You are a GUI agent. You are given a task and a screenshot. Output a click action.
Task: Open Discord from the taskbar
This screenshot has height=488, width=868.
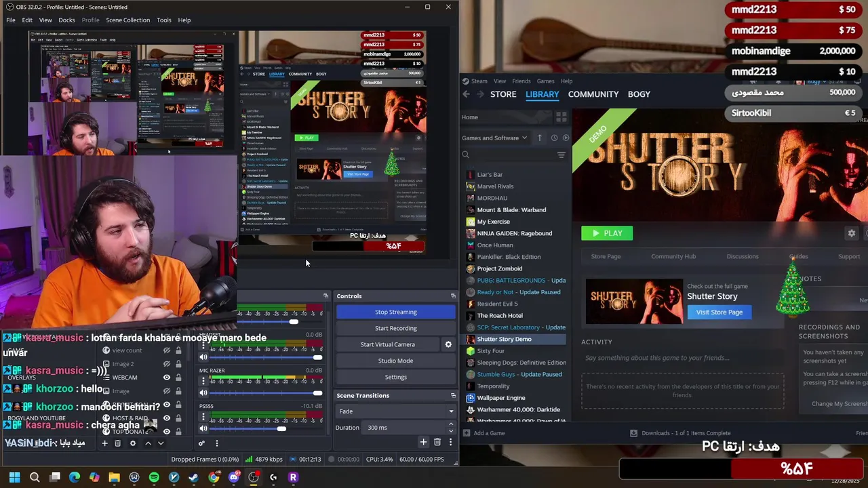[234, 477]
